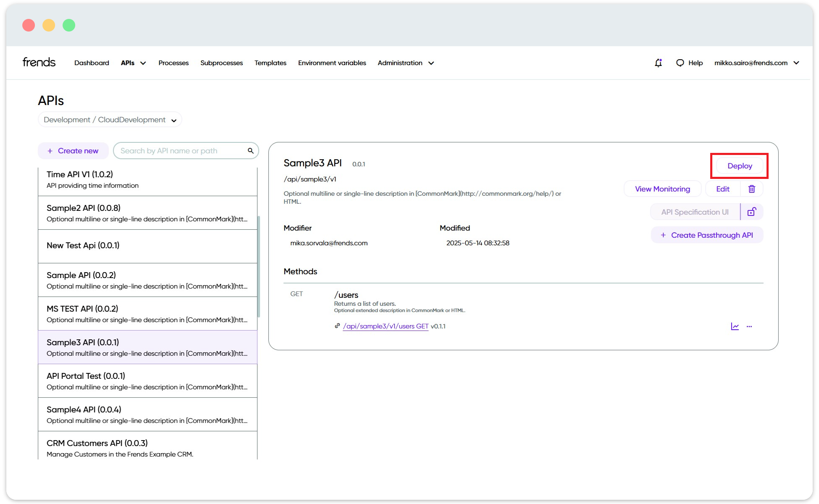The width and height of the screenshot is (819, 504).
Task: Click the link icon beside /api/sample3/v1/users
Action: 337,326
